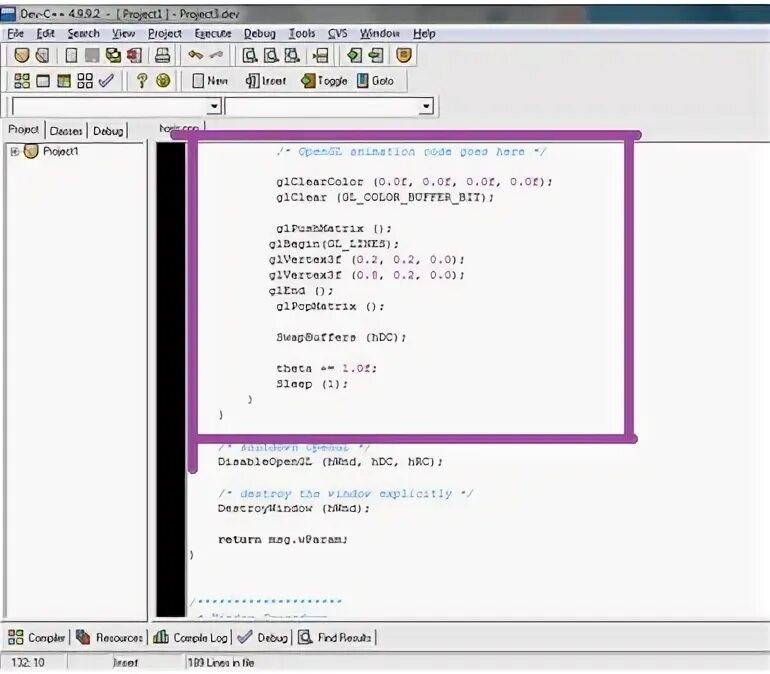Screen dimensions: 770x674
Task: Open the right member combo box dropdown
Action: pyautogui.click(x=426, y=106)
